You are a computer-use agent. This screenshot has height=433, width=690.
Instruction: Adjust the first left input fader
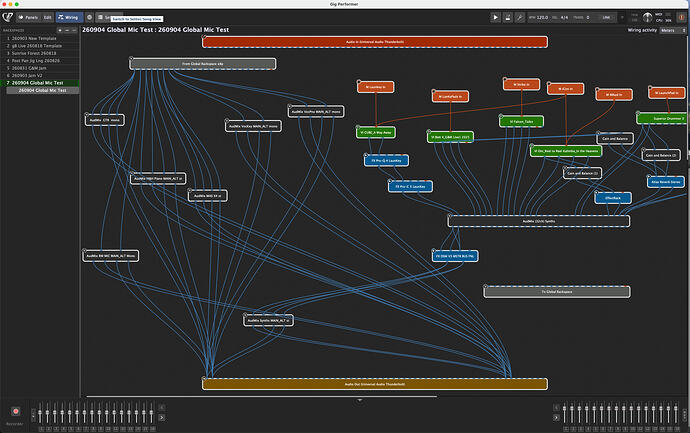click(x=40, y=413)
